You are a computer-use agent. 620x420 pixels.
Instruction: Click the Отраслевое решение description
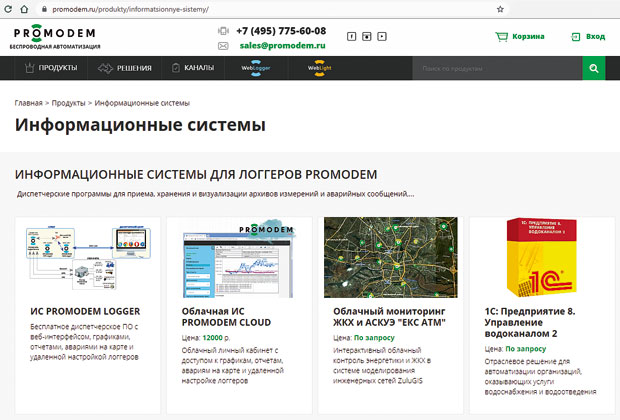[540, 376]
